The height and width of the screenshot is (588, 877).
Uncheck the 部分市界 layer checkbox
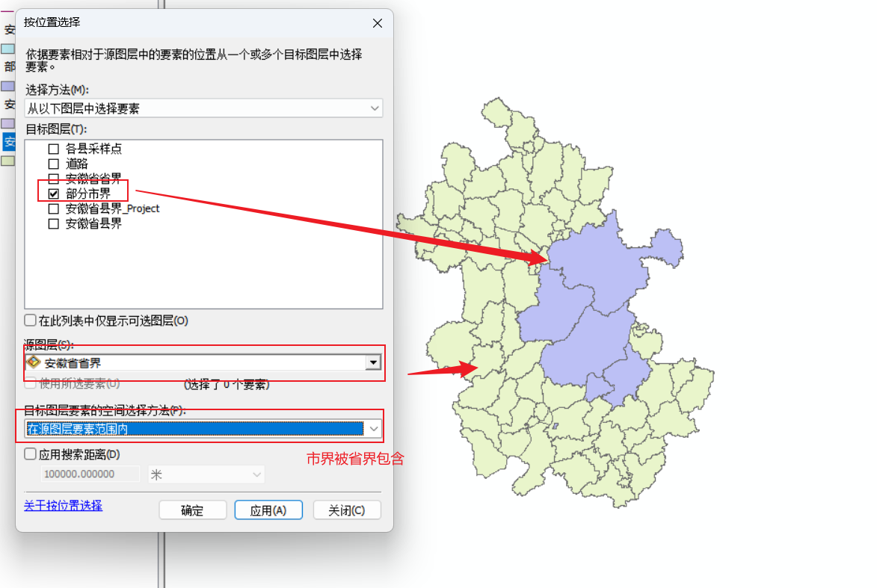(54, 194)
